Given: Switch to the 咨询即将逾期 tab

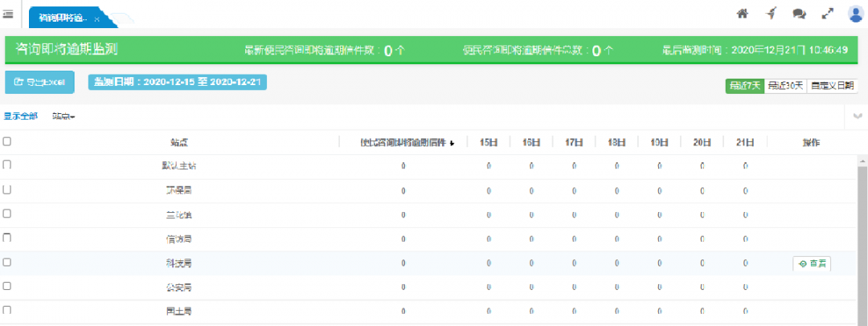Looking at the screenshot, I should pyautogui.click(x=63, y=18).
